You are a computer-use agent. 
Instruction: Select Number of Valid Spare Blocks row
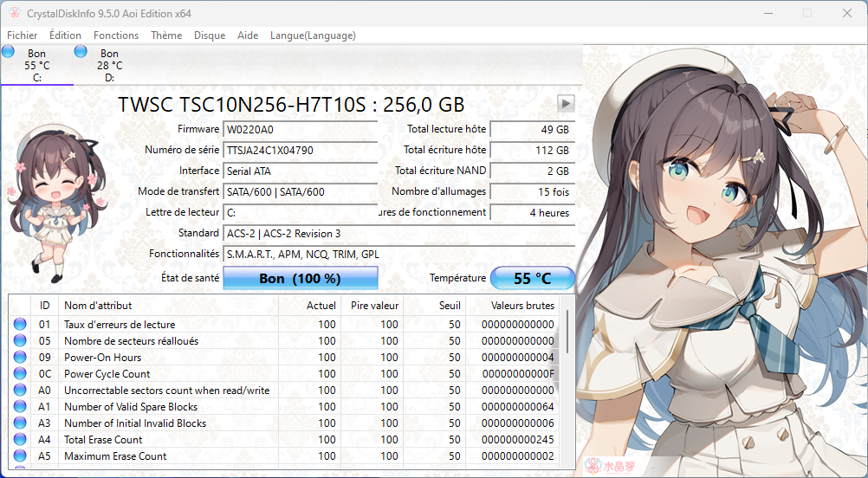click(131, 407)
